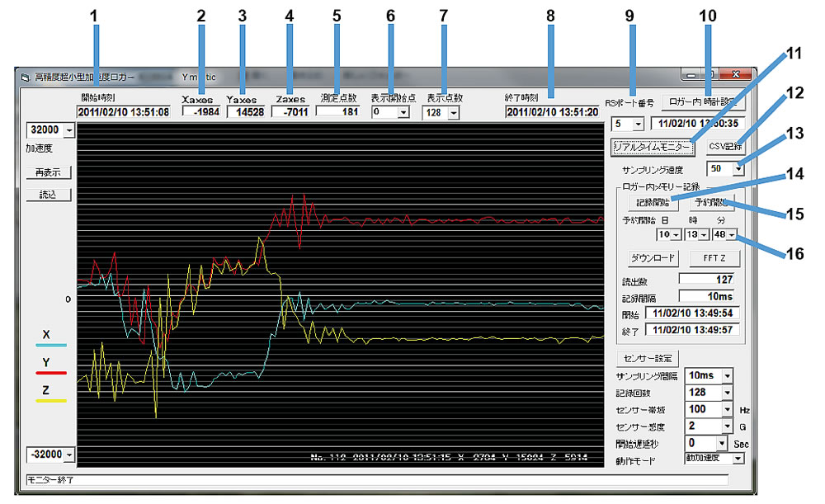This screenshot has height=504, width=825.
Task: Expand the 表示点数 dropdown showing 128
Action: (453, 113)
